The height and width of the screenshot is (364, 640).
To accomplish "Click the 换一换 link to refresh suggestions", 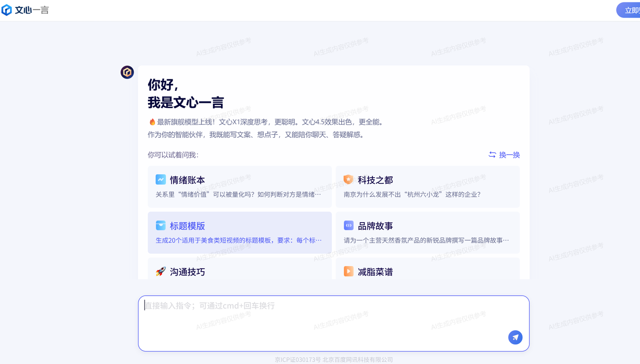I will pyautogui.click(x=504, y=155).
